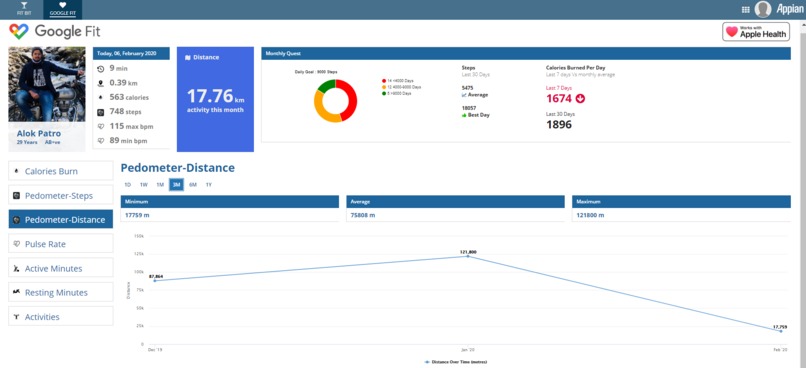Click the Appian logo text
Screen dimensions: 806x368
click(790, 9)
